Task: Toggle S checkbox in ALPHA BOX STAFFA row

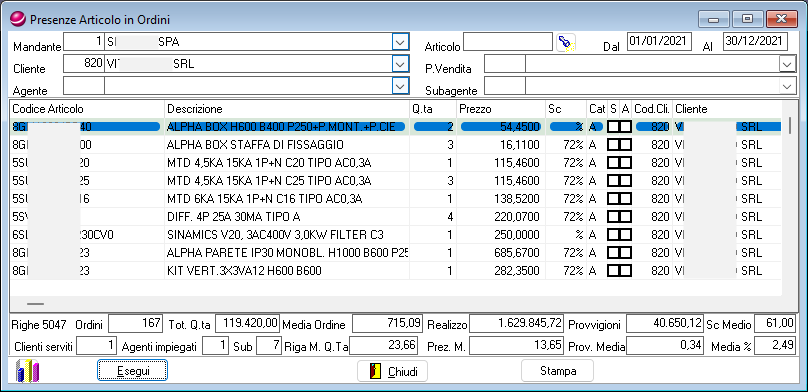Action: [x=613, y=145]
